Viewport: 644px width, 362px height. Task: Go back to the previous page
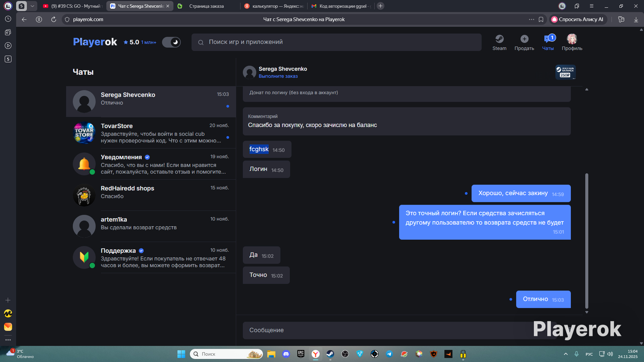pos(24,20)
